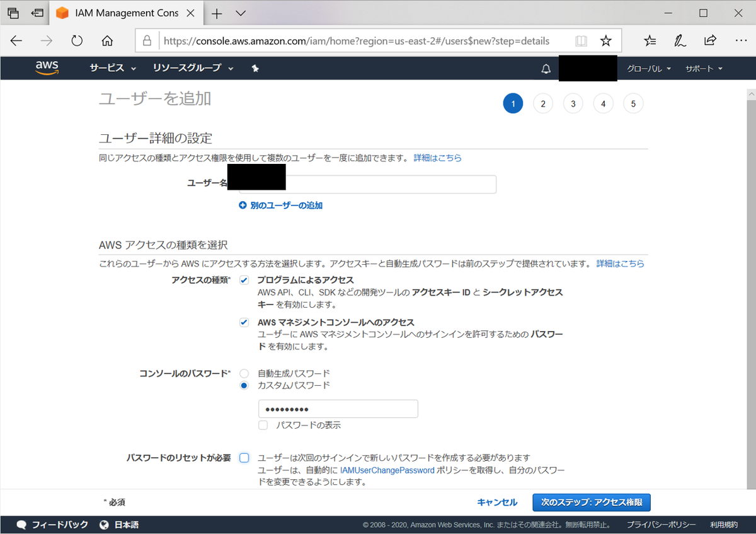Viewport: 756px width, 534px height.
Task: Click inside the custom password input field
Action: tap(338, 409)
